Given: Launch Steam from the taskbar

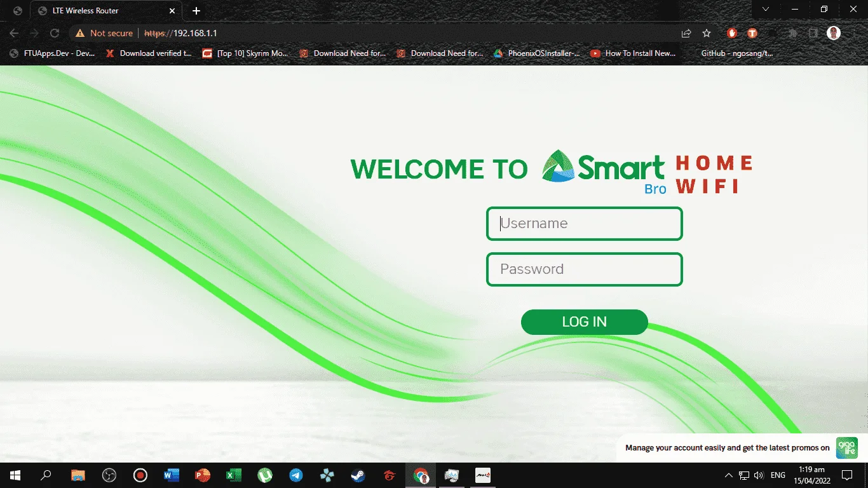Looking at the screenshot, I should (358, 475).
